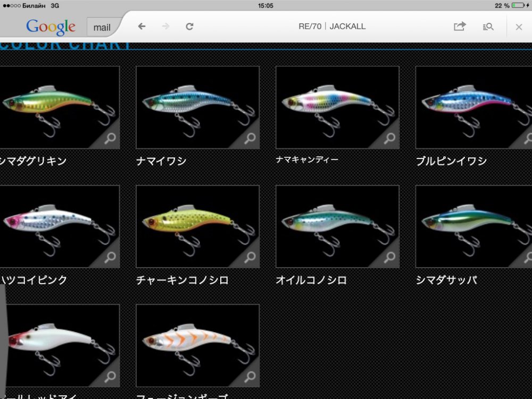Zoom magnifier on ナマキャンディー lure image
Viewport: 532px width, 399px height.
(389, 139)
